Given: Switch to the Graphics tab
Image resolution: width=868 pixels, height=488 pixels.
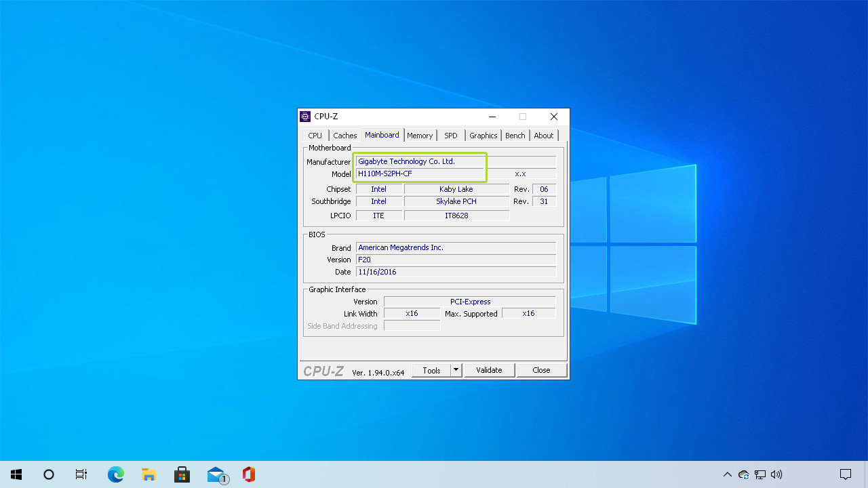Looking at the screenshot, I should click(484, 136).
